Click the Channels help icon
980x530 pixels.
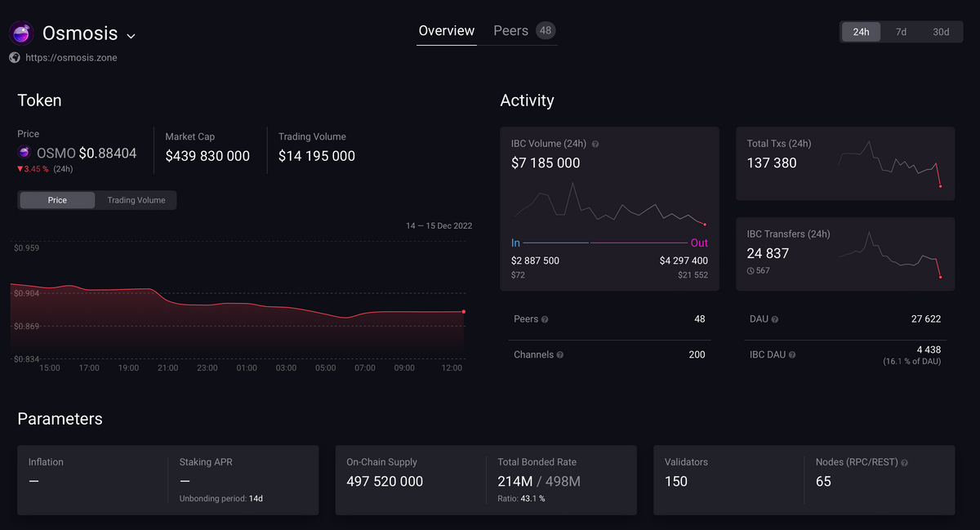point(560,355)
